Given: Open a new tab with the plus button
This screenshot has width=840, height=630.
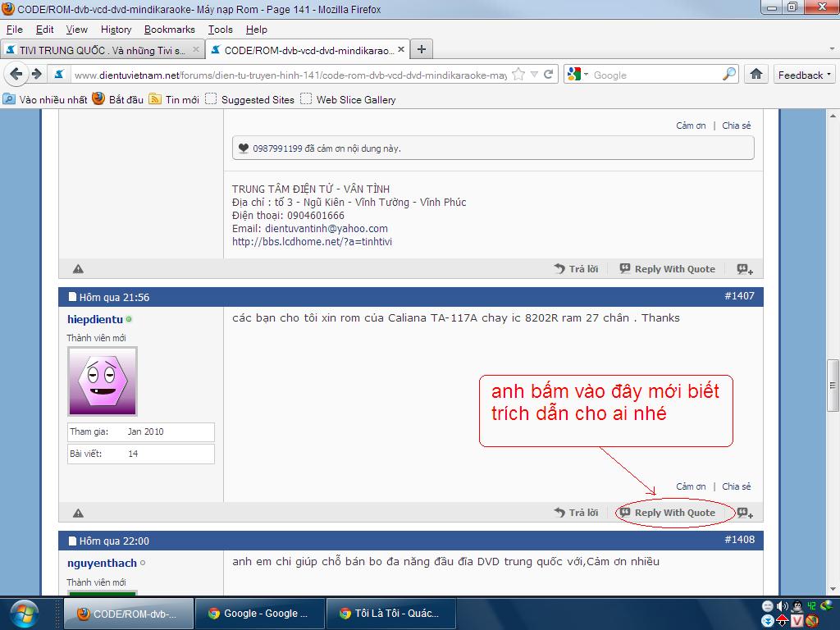Looking at the screenshot, I should [422, 49].
